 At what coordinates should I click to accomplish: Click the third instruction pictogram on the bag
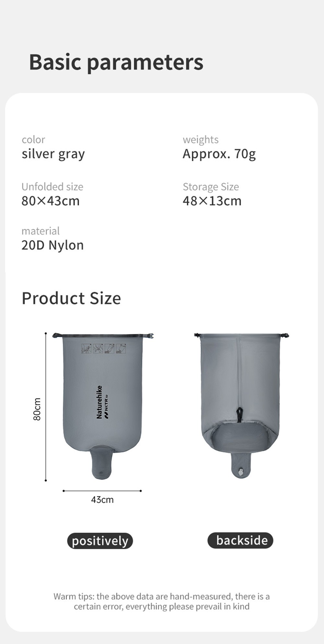110,349
